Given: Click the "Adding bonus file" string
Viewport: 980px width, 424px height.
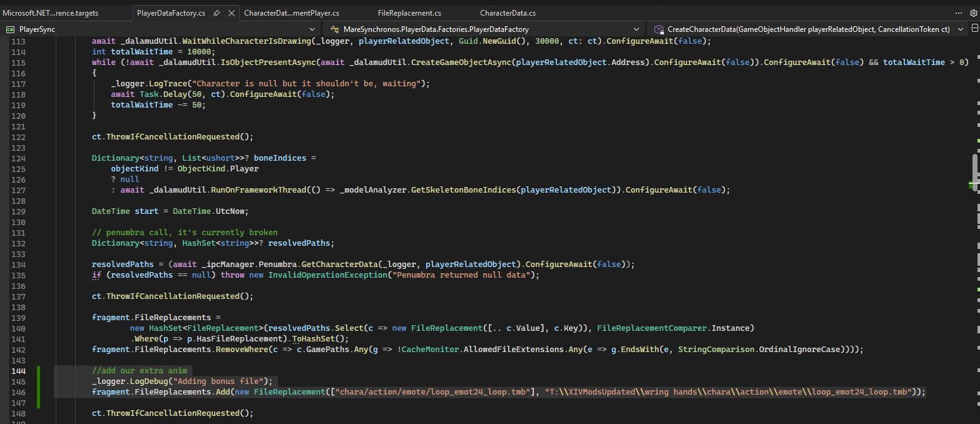Looking at the screenshot, I should click(x=220, y=381).
